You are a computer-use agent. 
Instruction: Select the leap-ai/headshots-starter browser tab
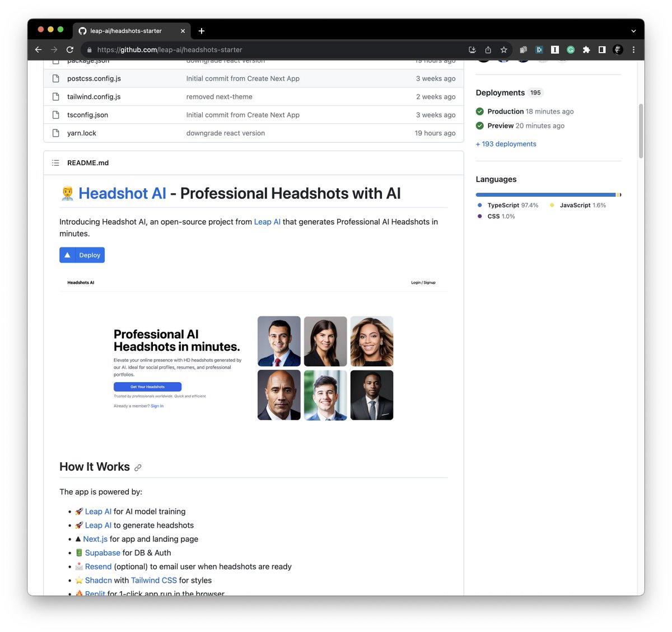tap(132, 31)
